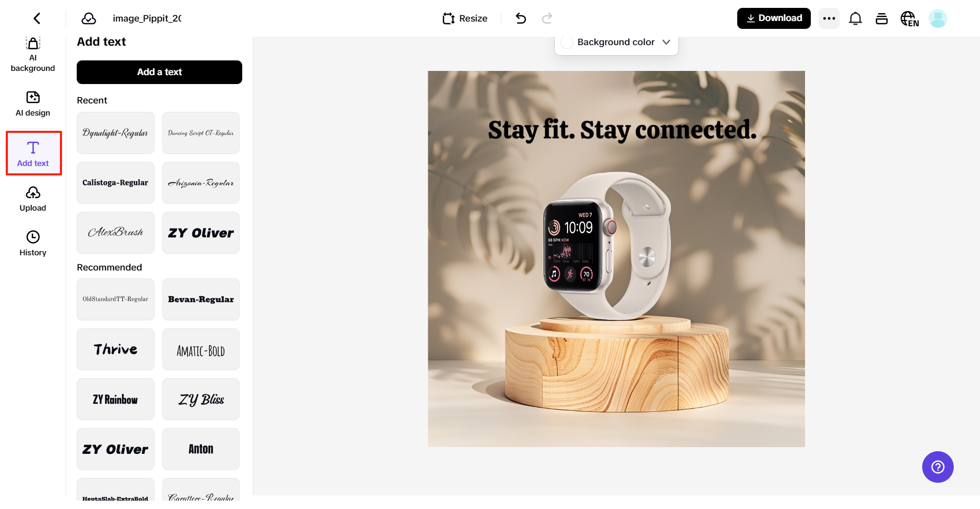Image resolution: width=980 pixels, height=509 pixels.
Task: Open the History sidebar tab
Action: (33, 244)
